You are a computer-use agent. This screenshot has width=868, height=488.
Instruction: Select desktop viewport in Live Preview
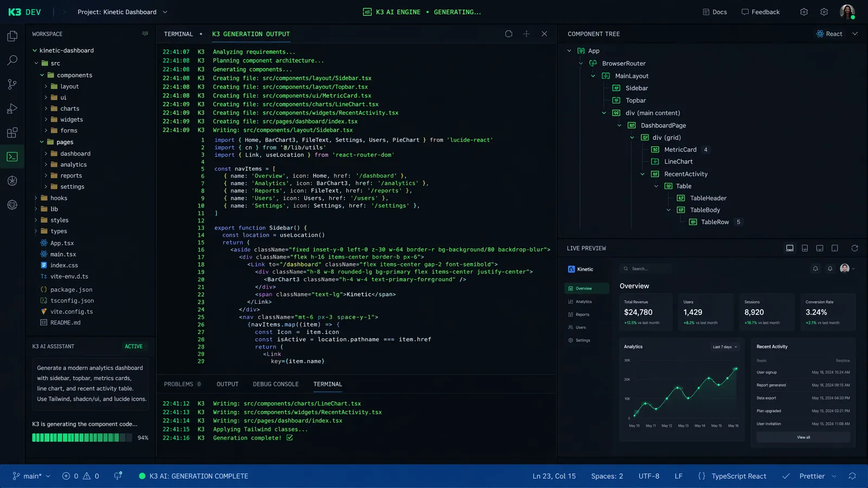(790, 248)
